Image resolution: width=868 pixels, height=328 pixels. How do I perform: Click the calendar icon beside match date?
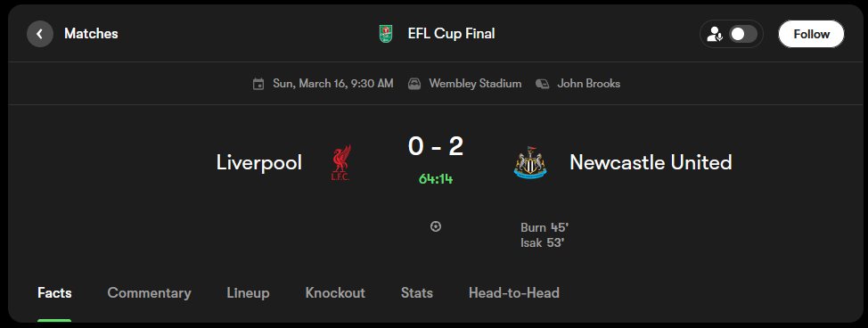258,84
